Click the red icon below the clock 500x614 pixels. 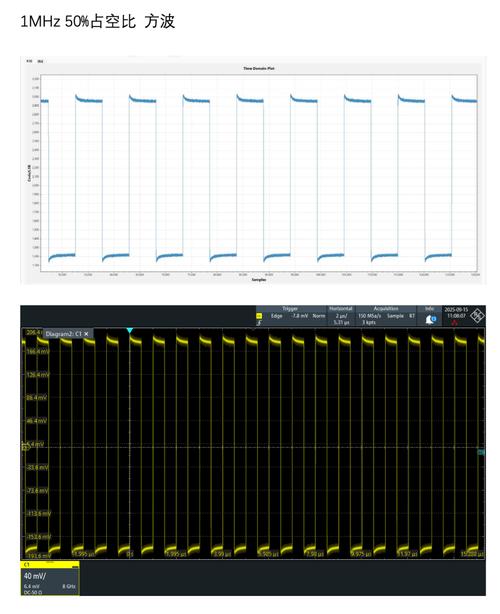point(455,323)
